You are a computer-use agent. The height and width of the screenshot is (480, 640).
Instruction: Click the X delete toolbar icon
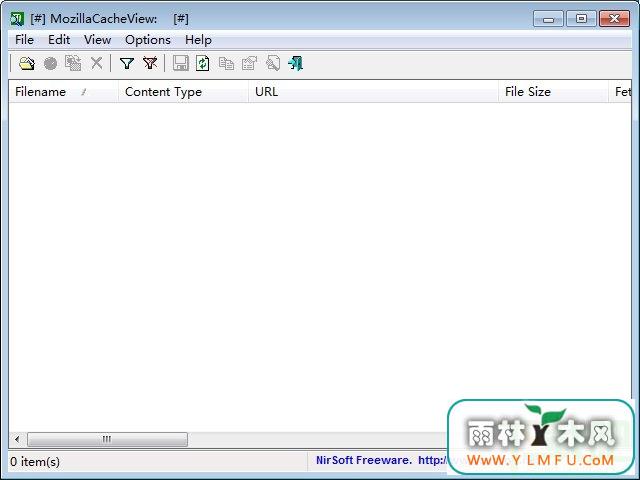97,63
